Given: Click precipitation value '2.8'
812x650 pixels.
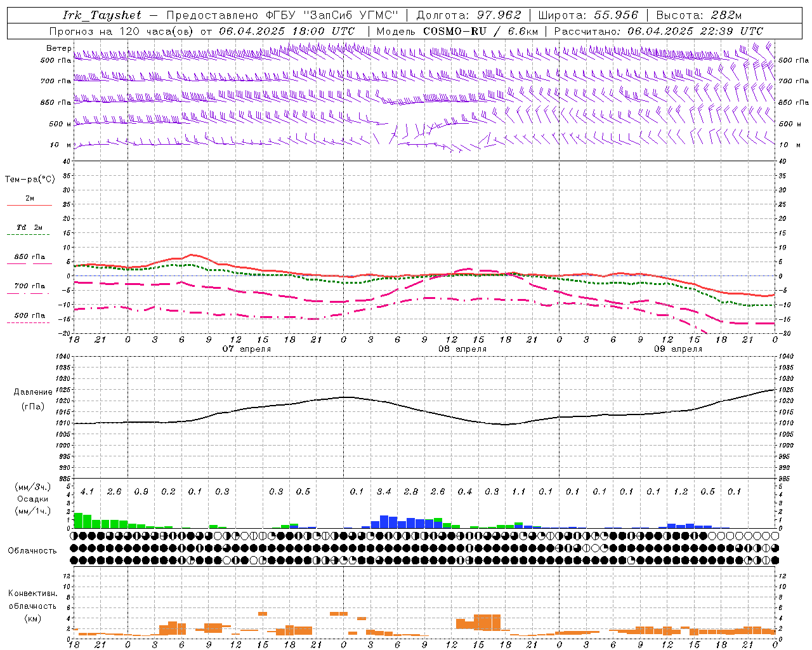Looking at the screenshot, I should click(x=411, y=492).
